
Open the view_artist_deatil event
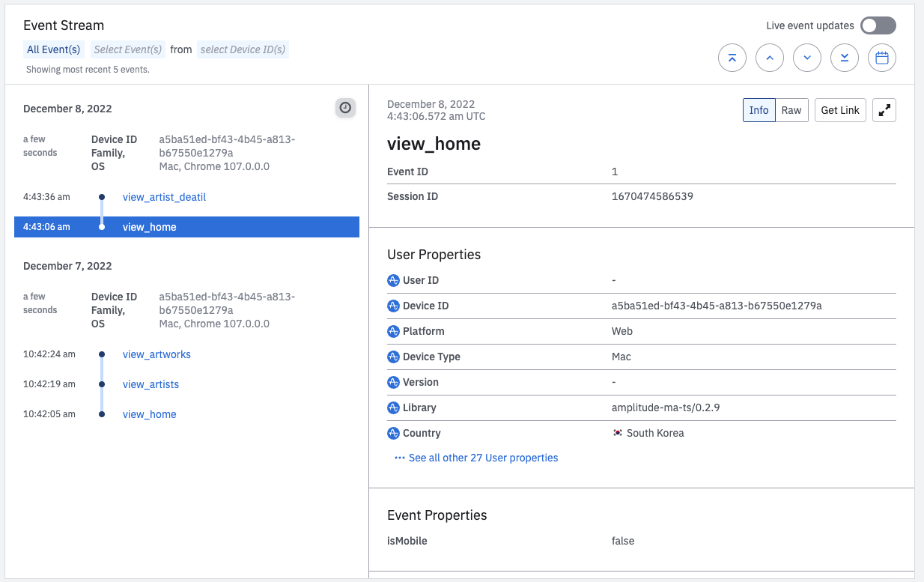(164, 197)
